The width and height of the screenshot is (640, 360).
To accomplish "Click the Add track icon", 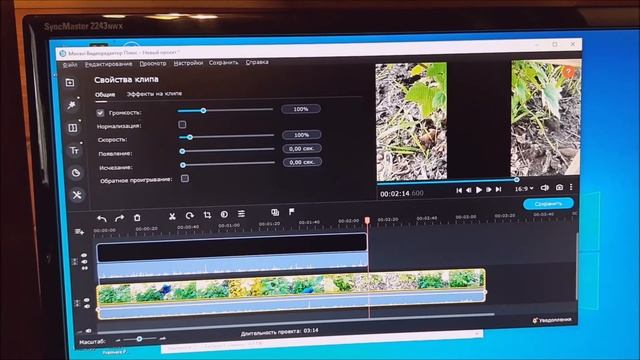I will (x=79, y=232).
